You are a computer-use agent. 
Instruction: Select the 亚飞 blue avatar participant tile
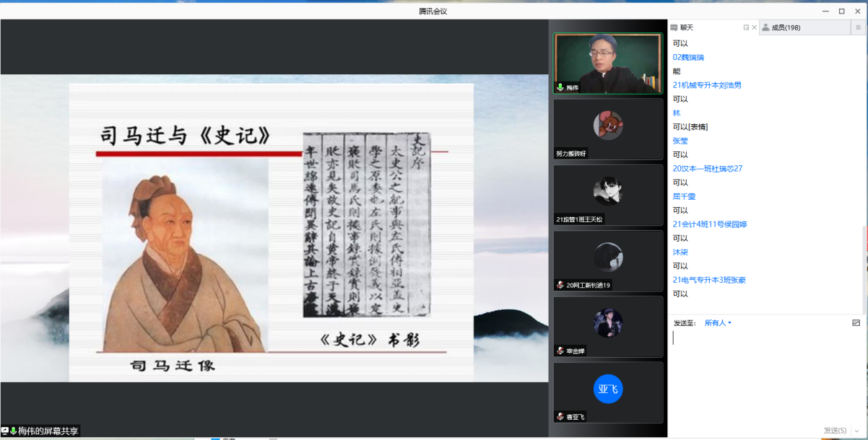pyautogui.click(x=608, y=390)
